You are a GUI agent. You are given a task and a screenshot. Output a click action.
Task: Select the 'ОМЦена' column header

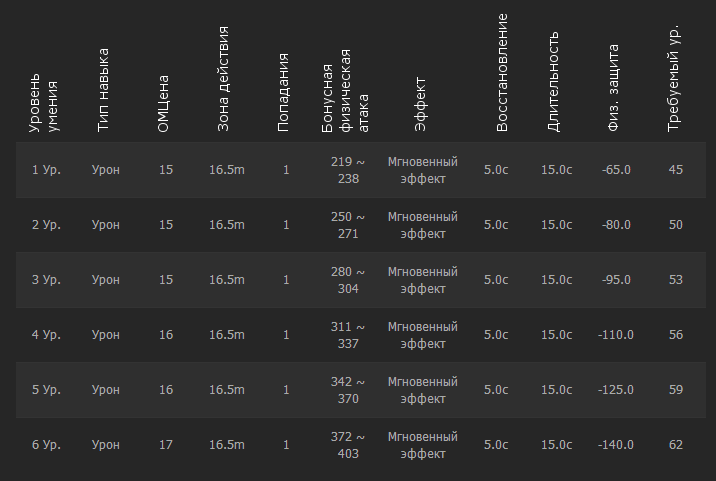tap(164, 103)
